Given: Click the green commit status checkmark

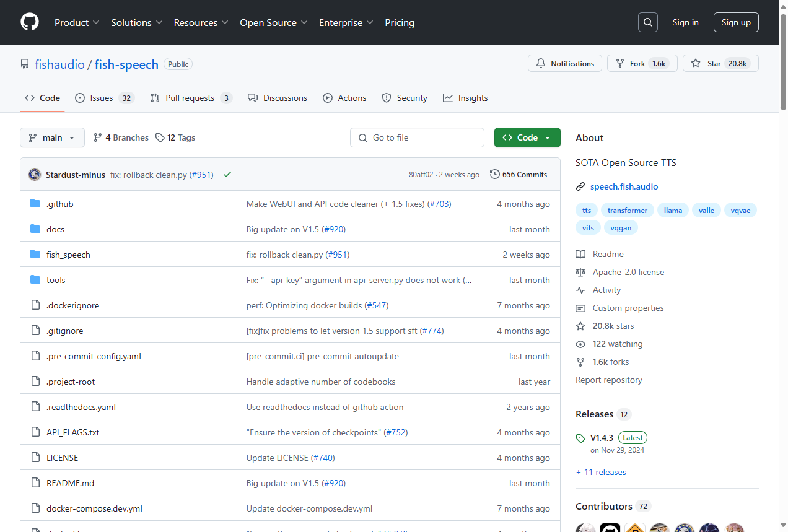Looking at the screenshot, I should [x=227, y=175].
